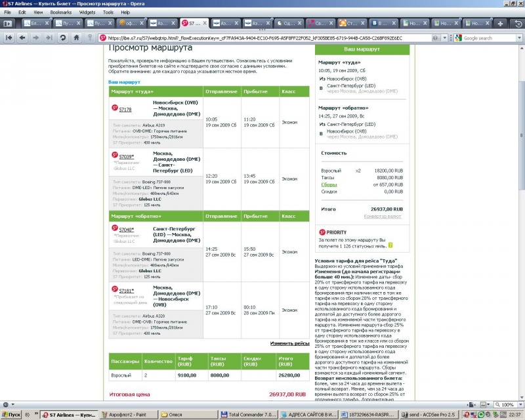Open the Help menu
Screen dimensions: 525x420
point(125,12)
